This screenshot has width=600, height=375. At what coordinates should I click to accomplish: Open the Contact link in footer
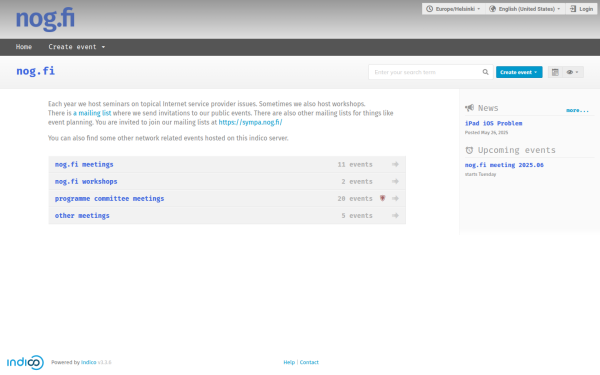coord(309,362)
